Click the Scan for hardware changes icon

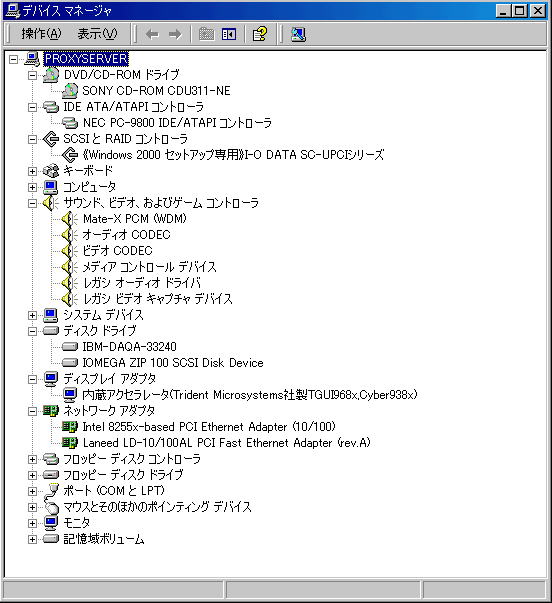tap(298, 34)
